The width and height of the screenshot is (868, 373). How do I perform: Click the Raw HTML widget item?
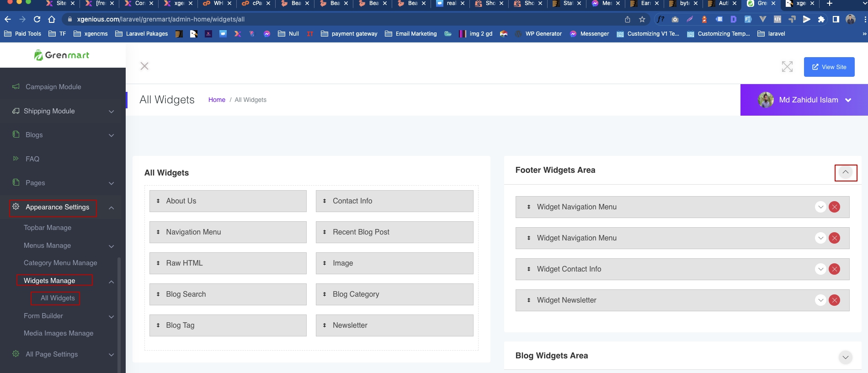(228, 263)
